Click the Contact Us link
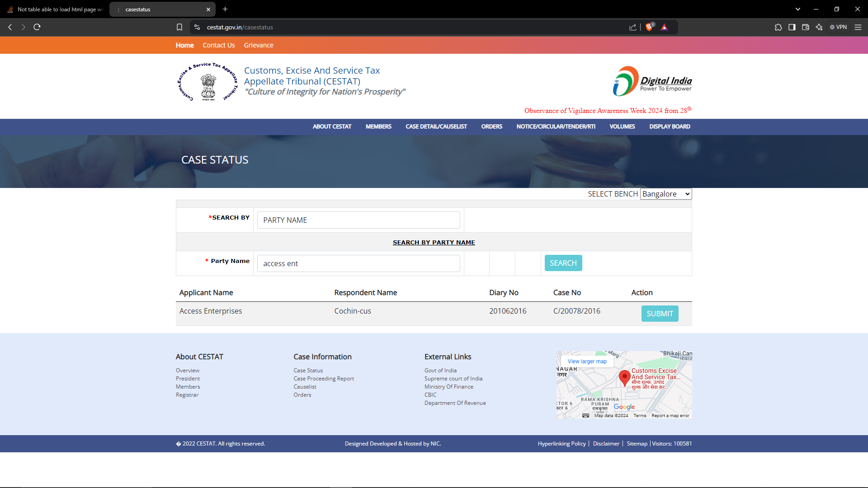This screenshot has width=868, height=488. click(218, 45)
